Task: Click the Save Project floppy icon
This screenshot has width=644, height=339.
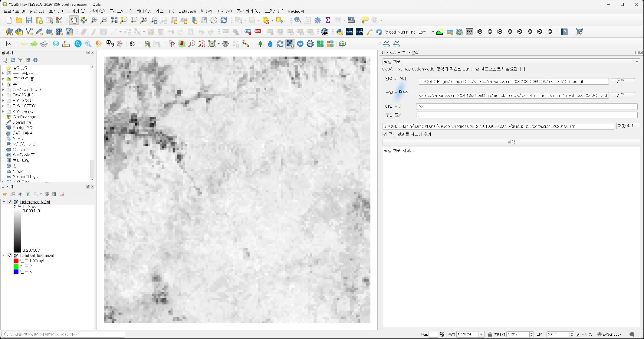Action: click(x=29, y=20)
